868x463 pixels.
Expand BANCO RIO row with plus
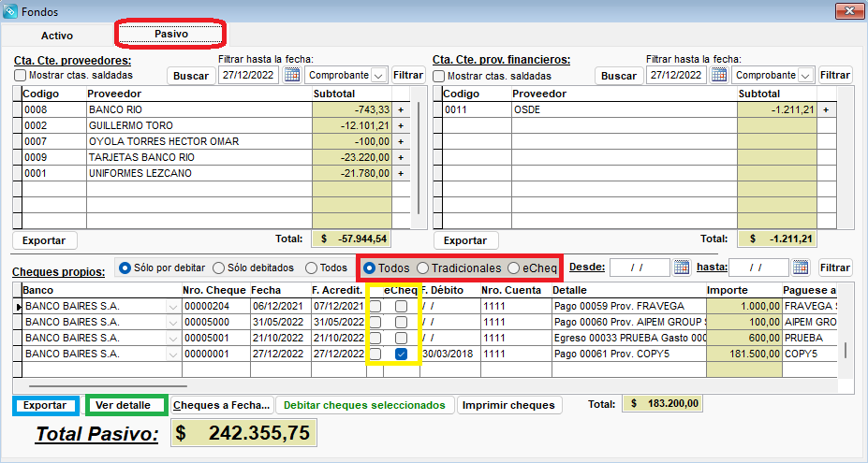coord(401,110)
